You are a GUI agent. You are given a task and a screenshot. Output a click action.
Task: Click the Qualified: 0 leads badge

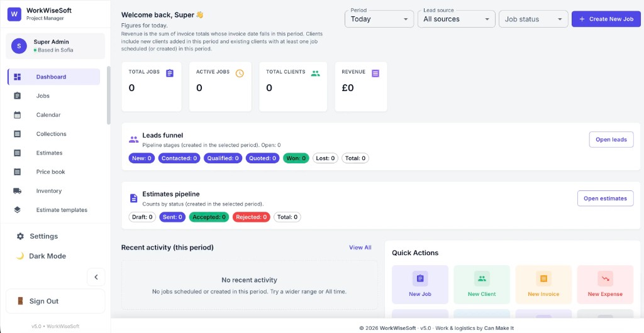tap(223, 158)
